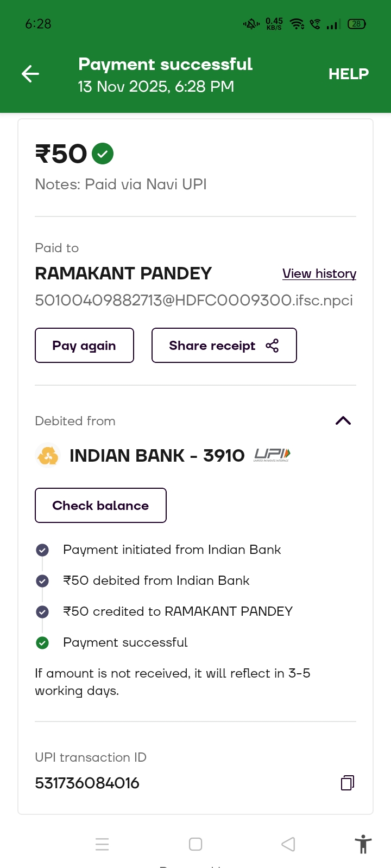Tap the Payment successful status step
The width and height of the screenshot is (391, 868).
(x=125, y=642)
